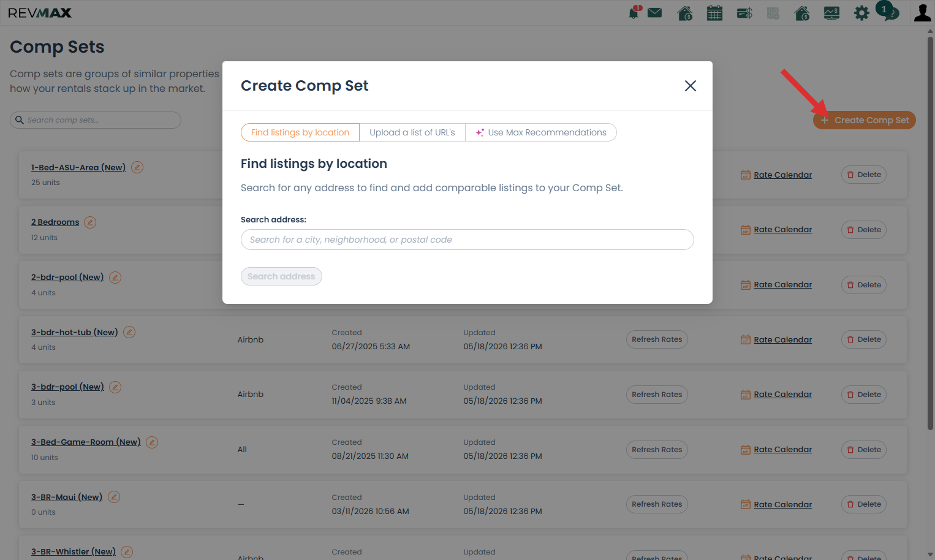Click the monitor chart dollar icon
This screenshot has width=935, height=560.
coord(831,13)
